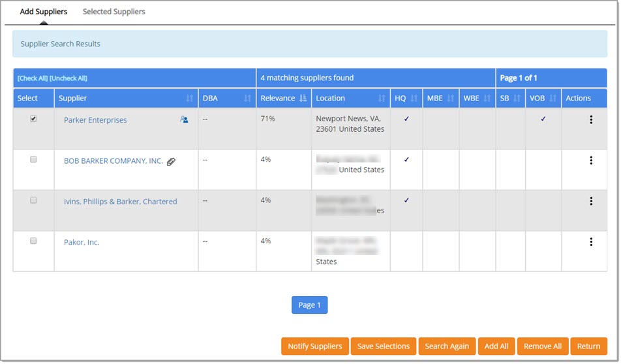621x364 pixels.
Task: Open the Actions menu for Pakor, Inc.
Action: click(591, 242)
